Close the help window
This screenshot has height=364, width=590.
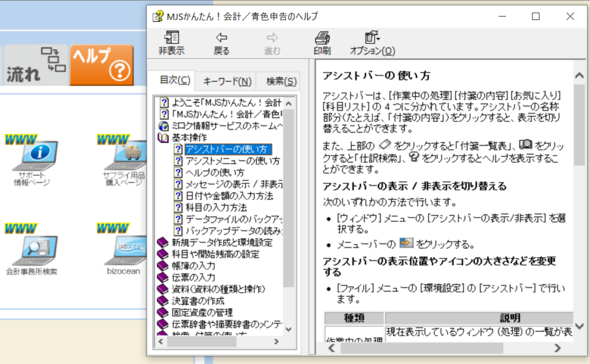[570, 16]
